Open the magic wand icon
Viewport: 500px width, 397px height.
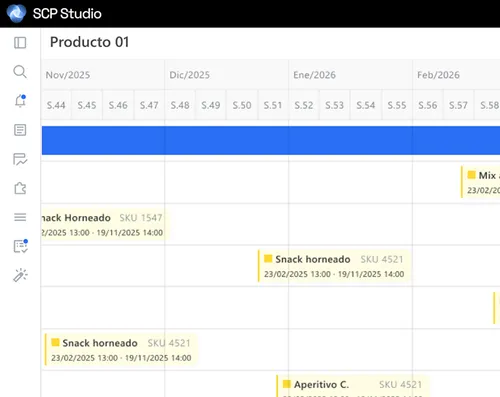(20, 275)
